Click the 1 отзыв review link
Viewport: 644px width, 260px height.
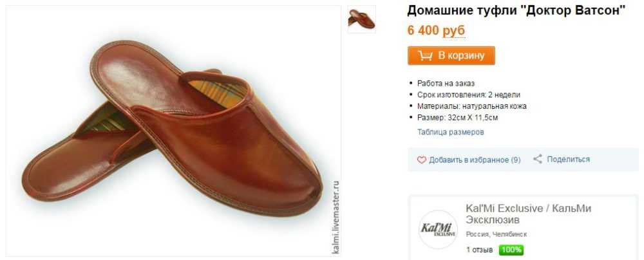coord(479,250)
